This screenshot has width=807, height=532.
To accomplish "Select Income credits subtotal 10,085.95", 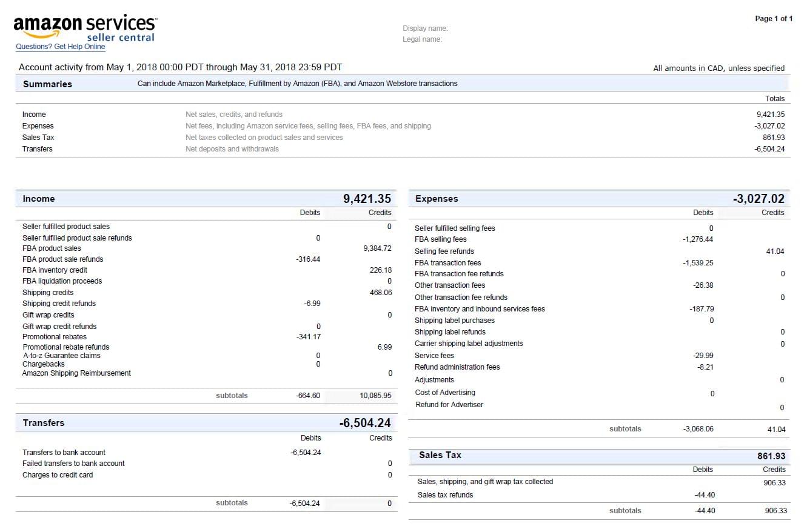I will [x=375, y=396].
